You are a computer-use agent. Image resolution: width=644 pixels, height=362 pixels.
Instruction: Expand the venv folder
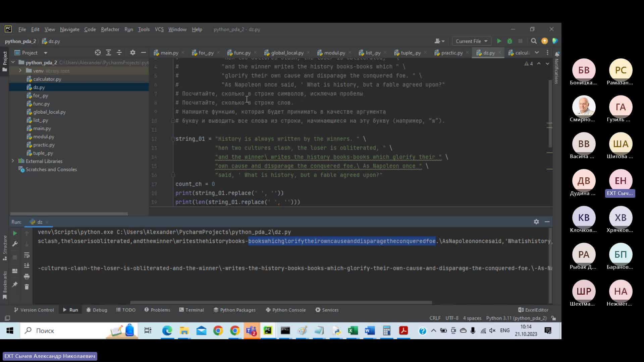pos(20,71)
